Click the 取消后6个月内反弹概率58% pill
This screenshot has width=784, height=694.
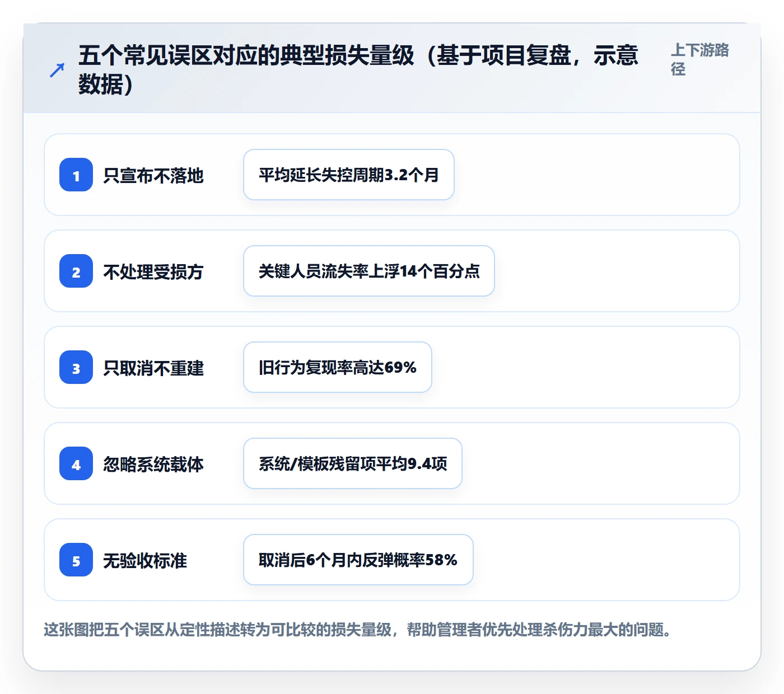[x=358, y=560]
